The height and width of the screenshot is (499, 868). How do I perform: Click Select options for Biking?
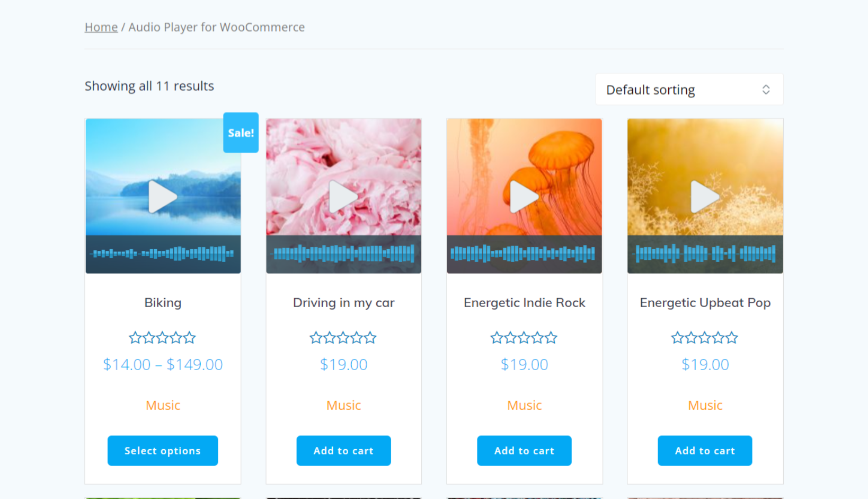[x=163, y=450]
